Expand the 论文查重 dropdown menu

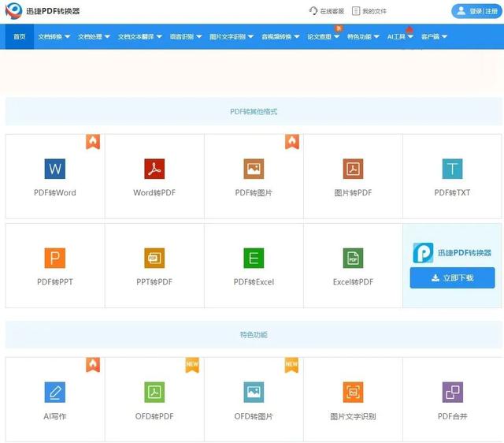click(x=324, y=37)
